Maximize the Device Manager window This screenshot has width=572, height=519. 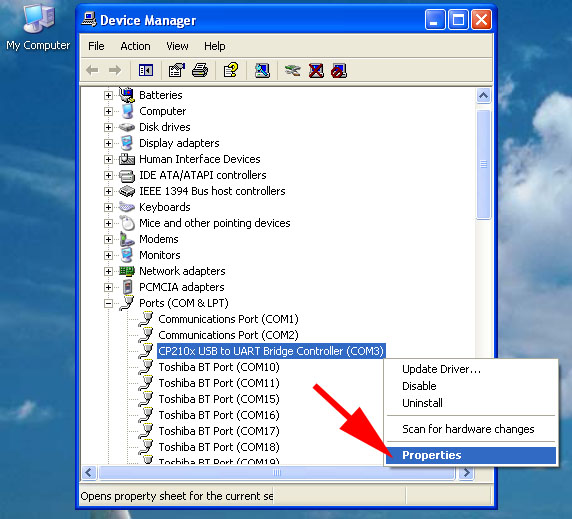coord(458,19)
